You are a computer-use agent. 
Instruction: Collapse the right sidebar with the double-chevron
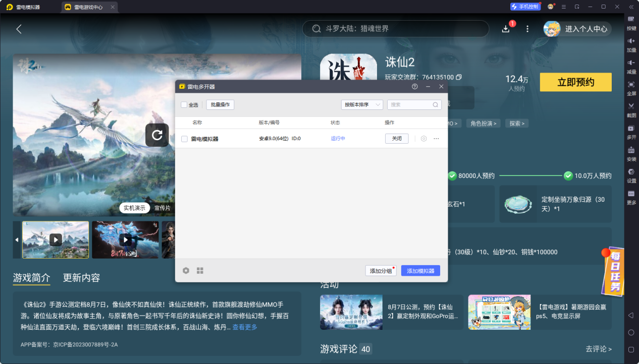click(x=631, y=7)
